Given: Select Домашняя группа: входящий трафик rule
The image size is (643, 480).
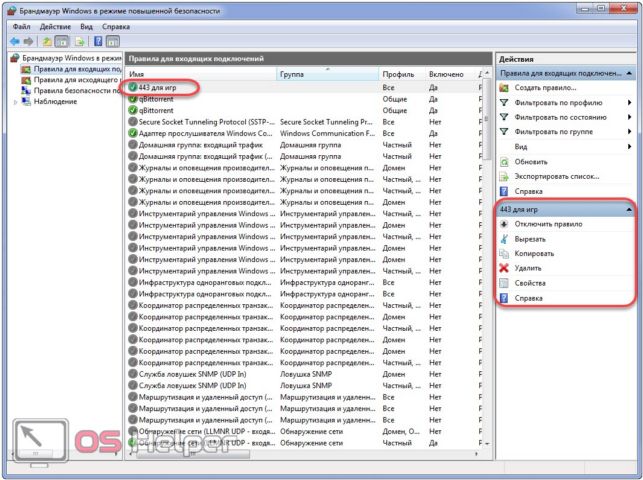Looking at the screenshot, I should [x=201, y=145].
